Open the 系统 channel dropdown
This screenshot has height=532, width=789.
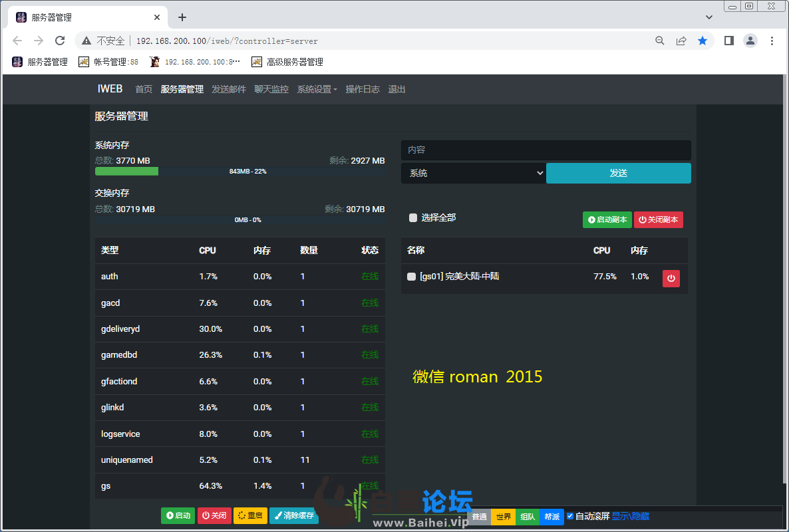pos(474,173)
